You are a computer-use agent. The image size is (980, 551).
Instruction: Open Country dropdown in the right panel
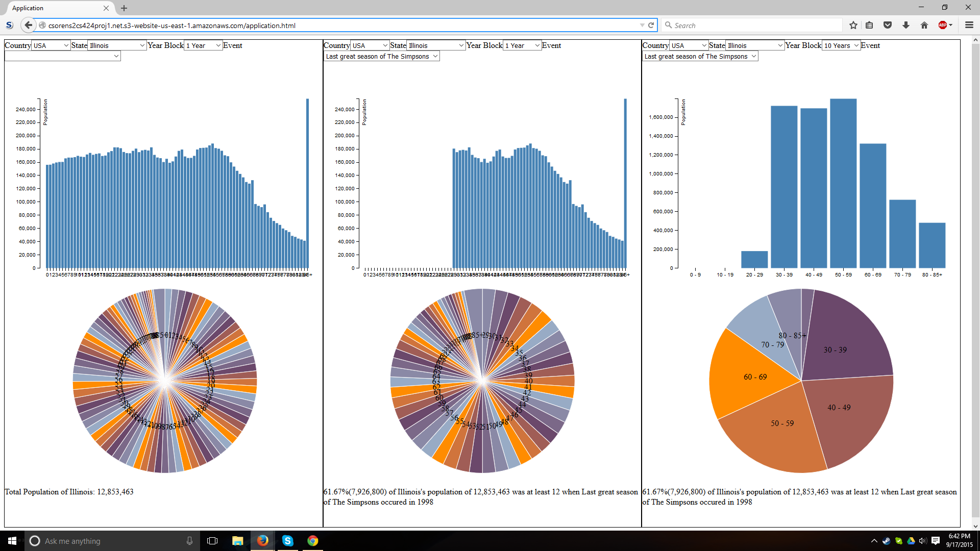(x=689, y=45)
